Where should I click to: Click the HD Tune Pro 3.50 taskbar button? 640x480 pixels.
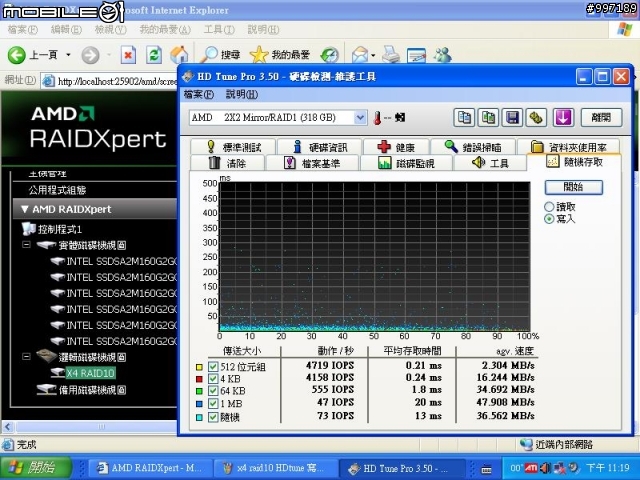[401, 468]
